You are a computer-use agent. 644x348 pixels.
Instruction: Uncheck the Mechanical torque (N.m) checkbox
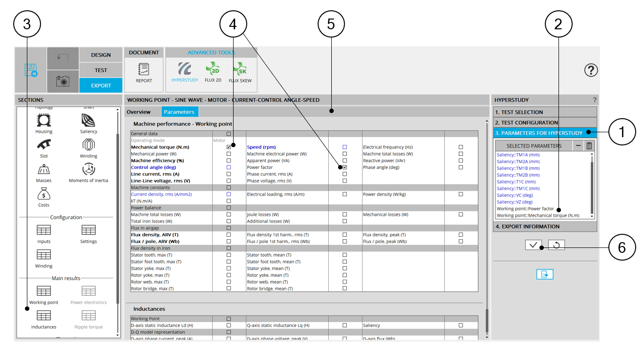pos(229,147)
